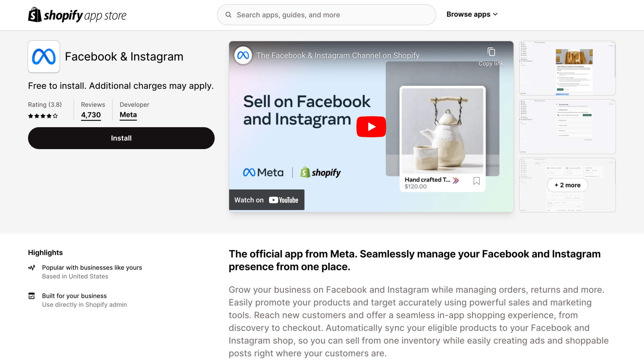Click the Meta developer hyperlink
644x364 pixels.
(128, 115)
